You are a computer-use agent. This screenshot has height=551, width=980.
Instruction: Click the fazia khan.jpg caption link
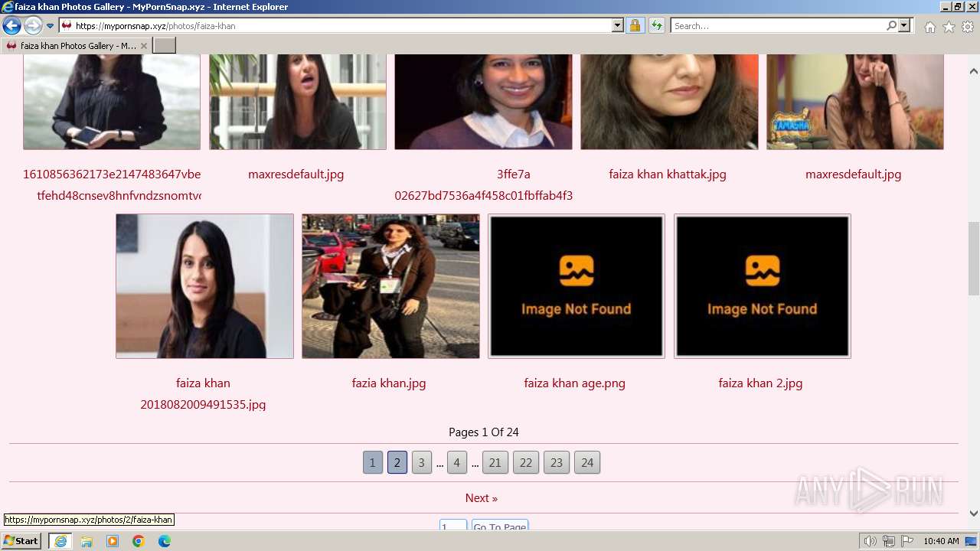389,383
